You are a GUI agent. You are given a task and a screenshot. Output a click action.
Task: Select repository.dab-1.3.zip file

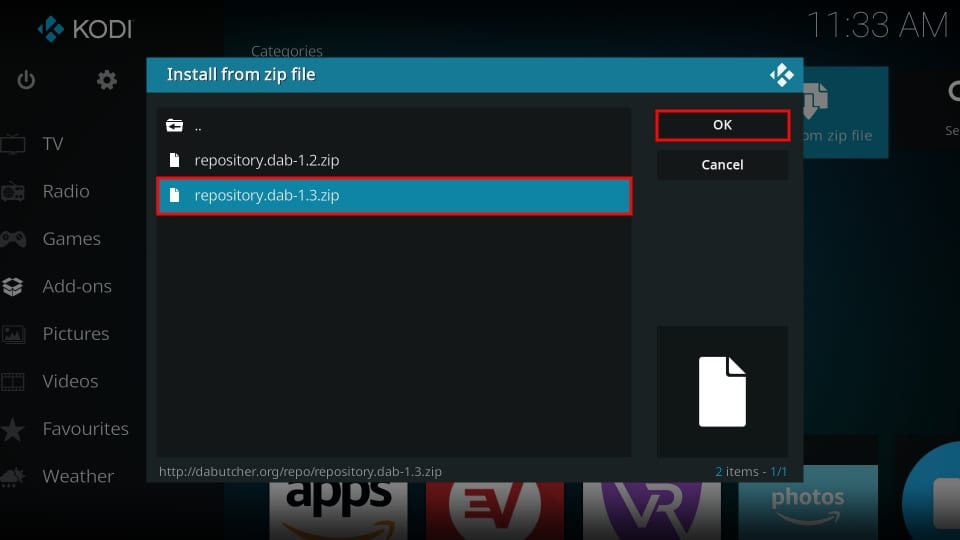click(394, 196)
